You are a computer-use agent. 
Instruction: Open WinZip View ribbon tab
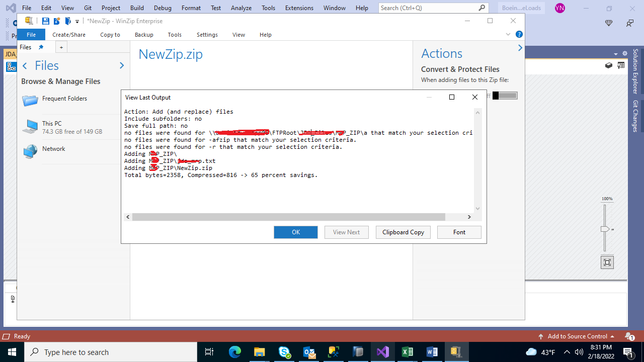tap(238, 35)
